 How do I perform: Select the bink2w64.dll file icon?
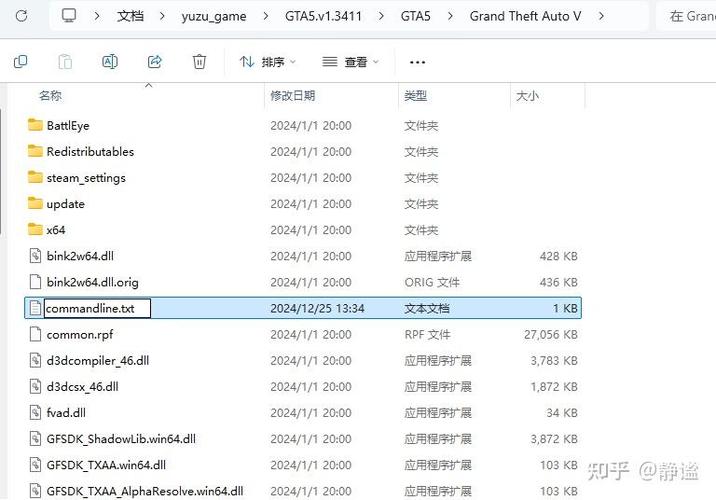[x=35, y=256]
